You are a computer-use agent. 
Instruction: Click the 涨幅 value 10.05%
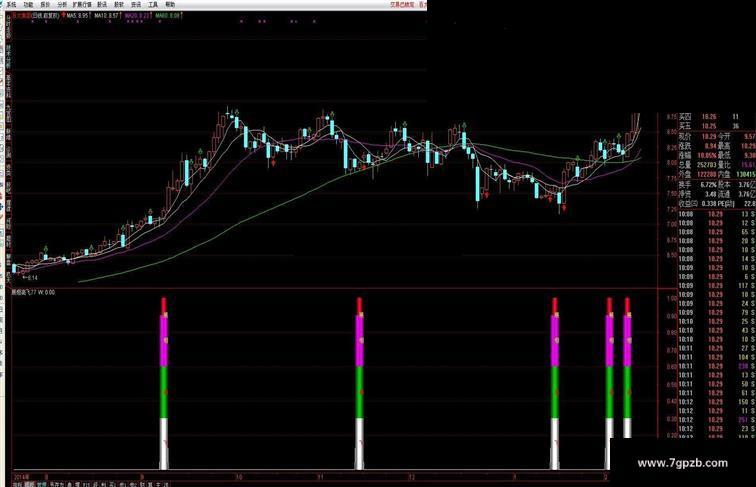click(x=707, y=155)
